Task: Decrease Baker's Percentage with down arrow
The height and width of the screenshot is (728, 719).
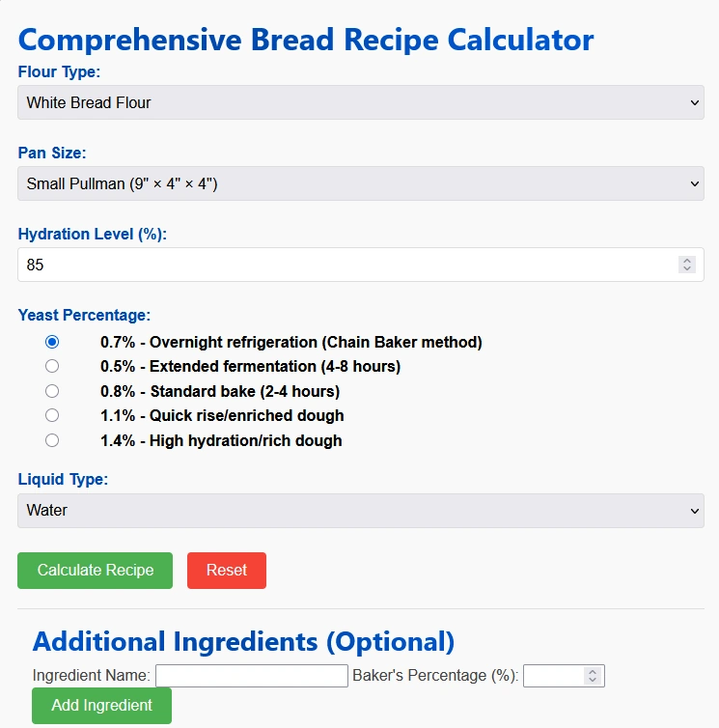Action: point(593,680)
